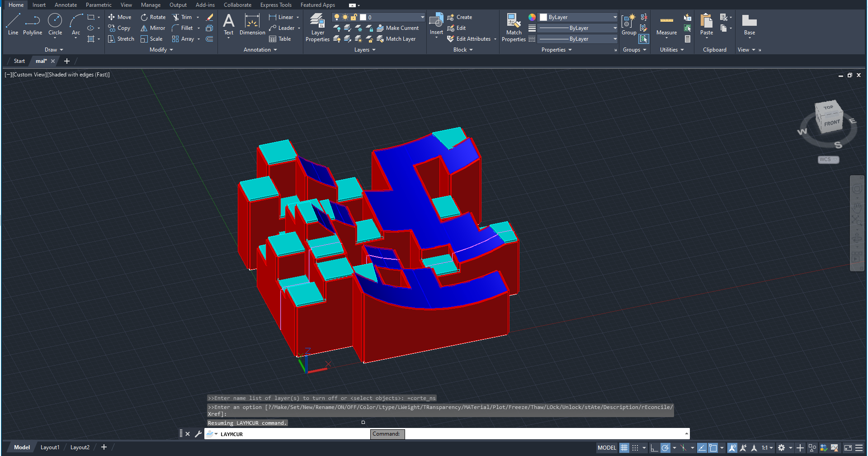
Task: Toggle Clean Screen in status bar
Action: click(848, 448)
